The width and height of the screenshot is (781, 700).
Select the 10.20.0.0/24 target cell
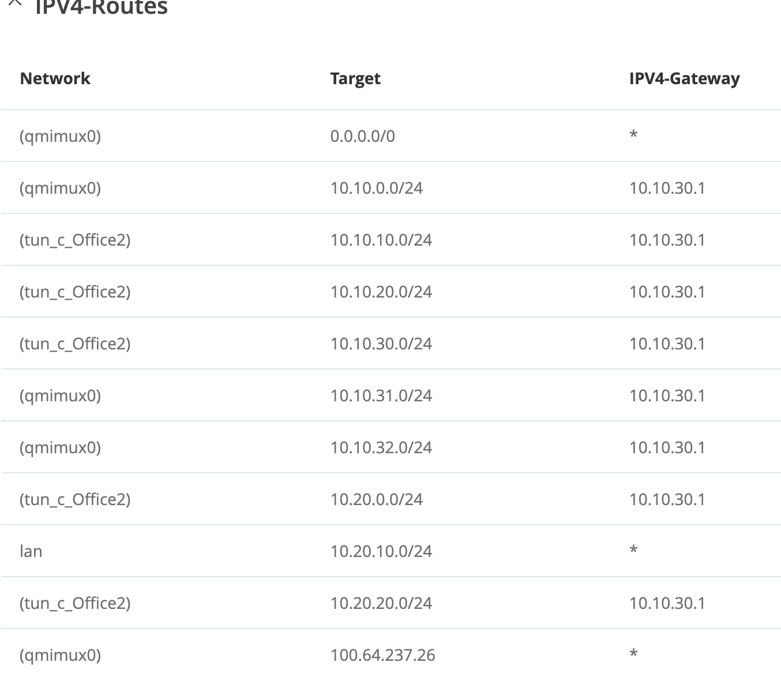[376, 499]
